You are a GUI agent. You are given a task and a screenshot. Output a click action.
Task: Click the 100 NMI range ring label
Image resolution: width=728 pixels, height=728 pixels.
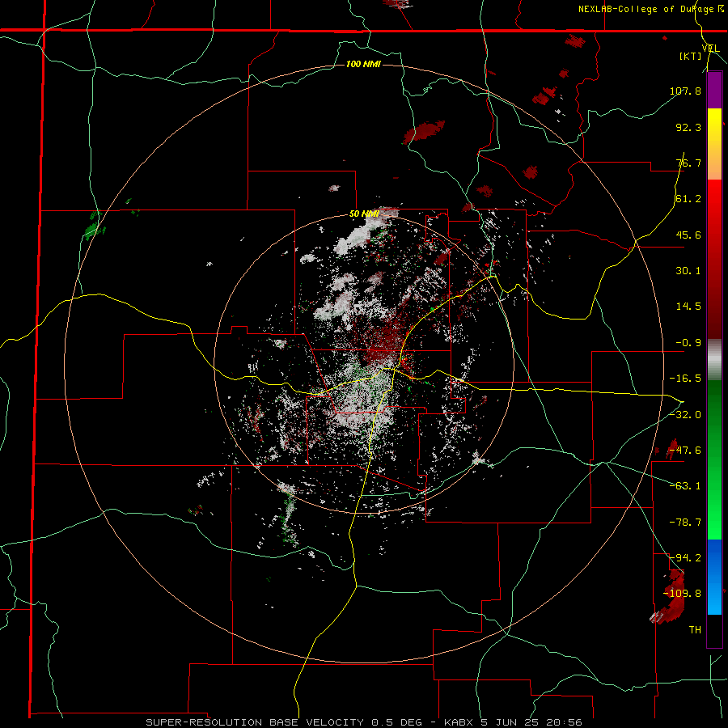click(x=363, y=64)
